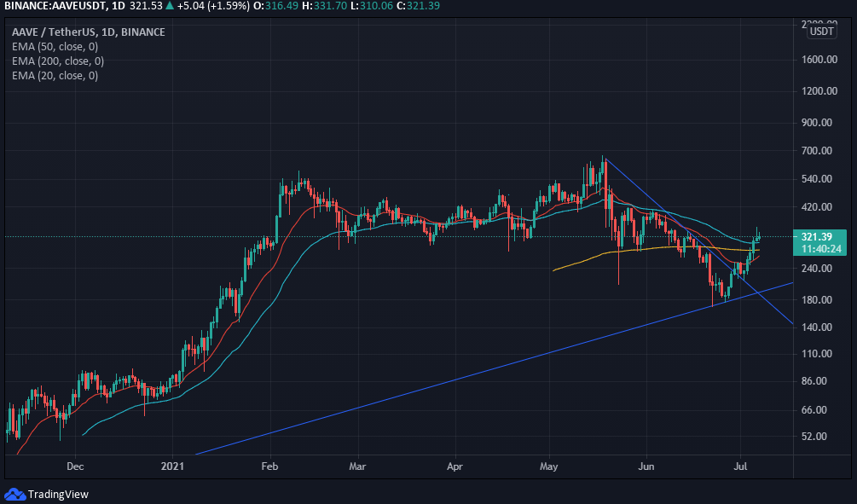
Task: Click the Jul label on time axis
Action: tap(740, 466)
